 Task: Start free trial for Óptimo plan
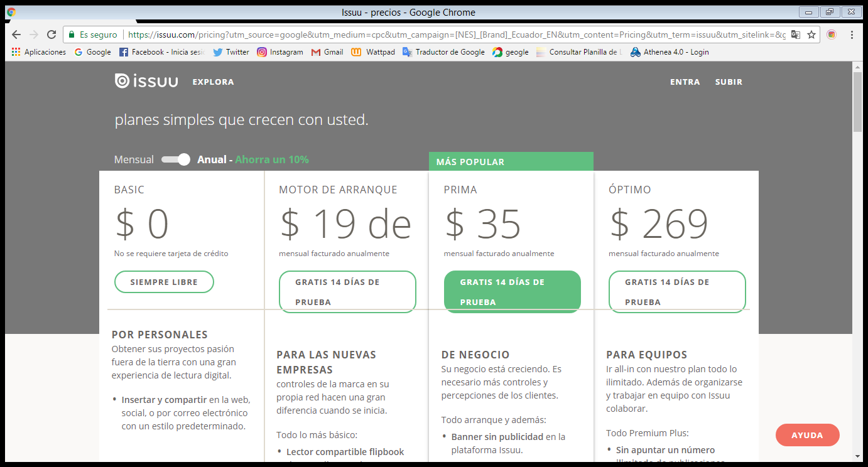677,292
